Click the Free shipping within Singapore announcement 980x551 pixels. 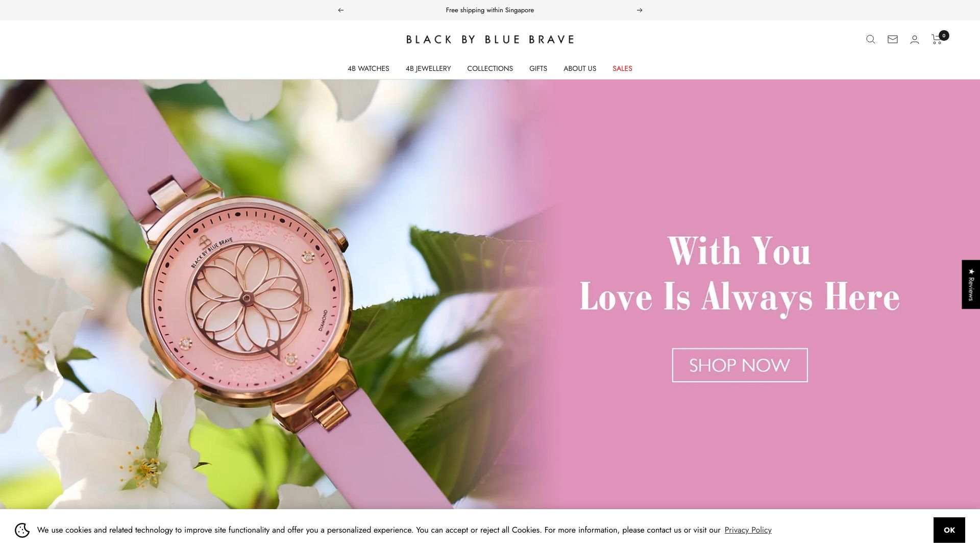pyautogui.click(x=489, y=10)
